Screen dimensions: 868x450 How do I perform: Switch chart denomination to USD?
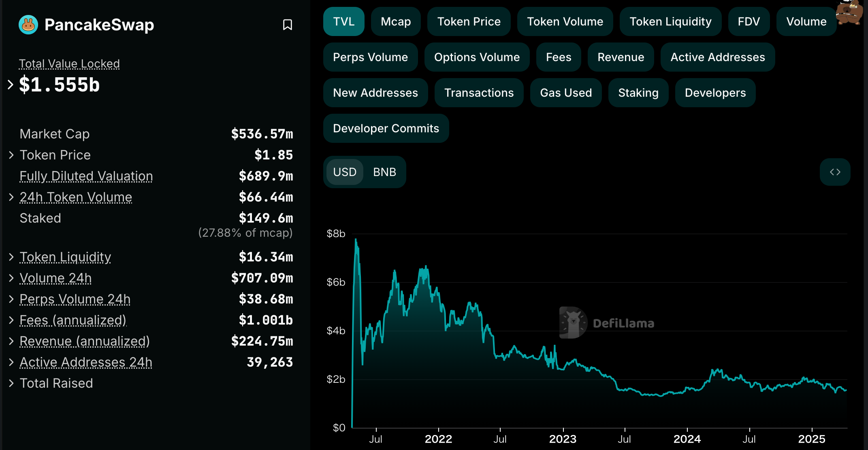345,172
